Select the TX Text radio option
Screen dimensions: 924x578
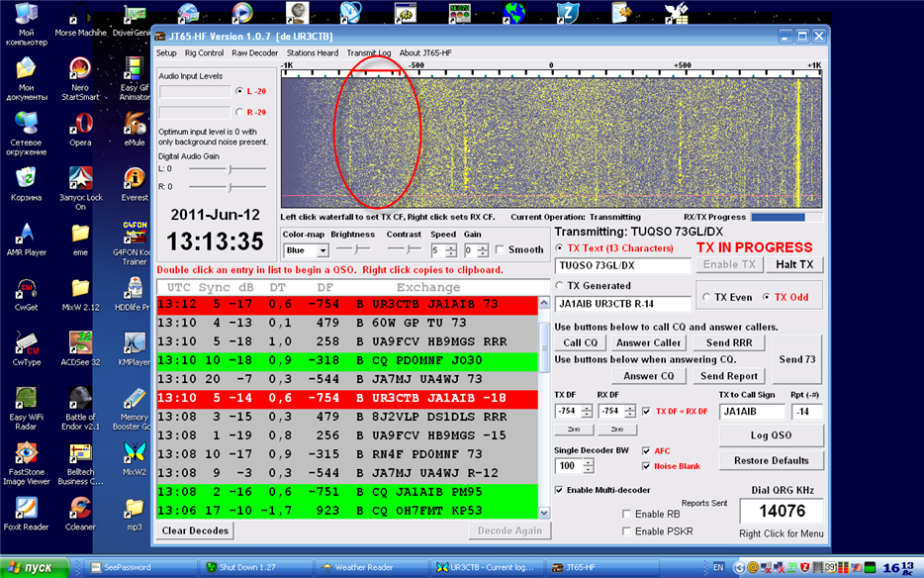(x=560, y=247)
